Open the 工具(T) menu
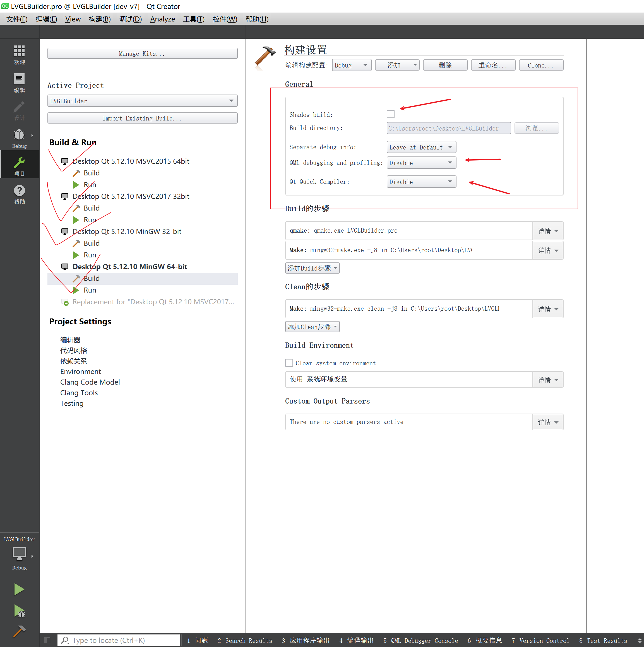 click(x=194, y=19)
